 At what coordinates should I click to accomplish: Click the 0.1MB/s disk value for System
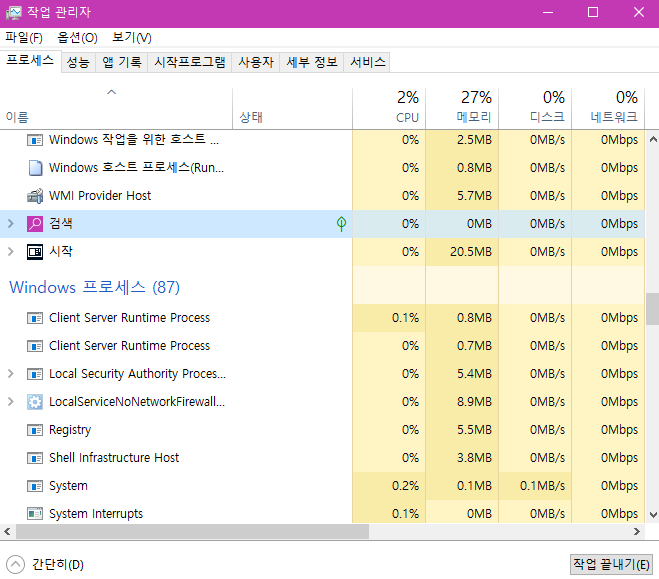pyautogui.click(x=542, y=486)
